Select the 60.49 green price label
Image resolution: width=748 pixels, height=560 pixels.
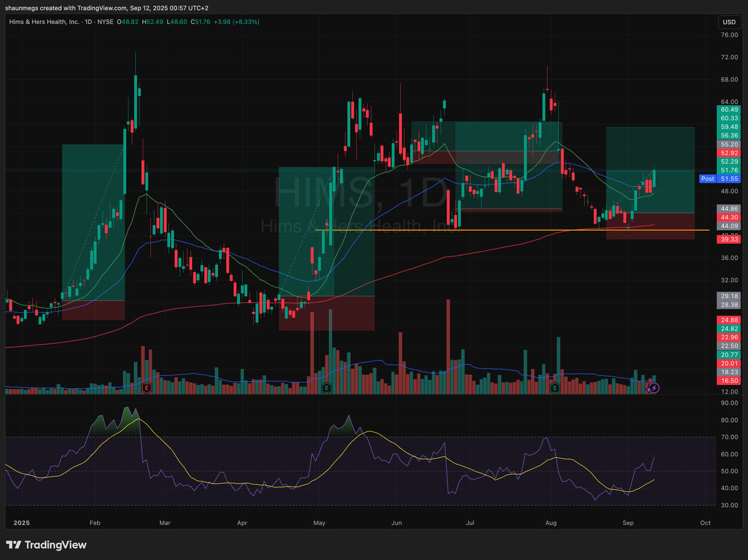[729, 109]
